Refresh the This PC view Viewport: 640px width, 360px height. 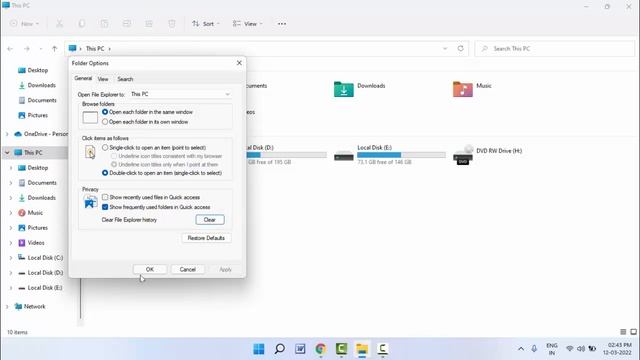click(460, 48)
